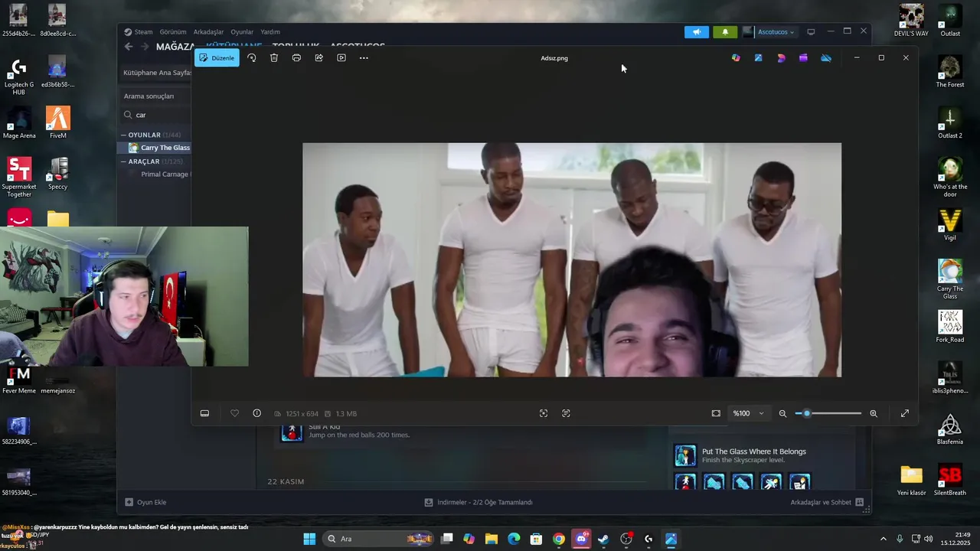Print the Adsız.png image
Viewport: 980px width, 551px height.
click(296, 58)
